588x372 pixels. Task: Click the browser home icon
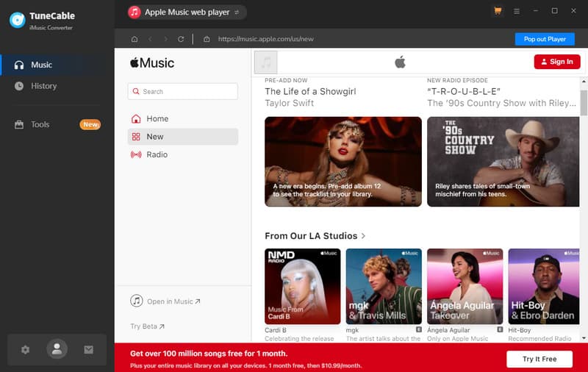[135, 39]
